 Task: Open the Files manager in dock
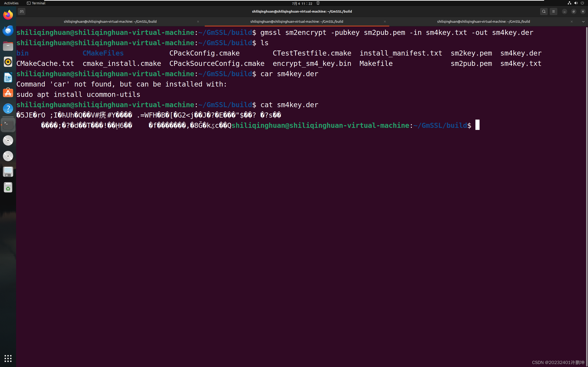[x=8, y=46]
